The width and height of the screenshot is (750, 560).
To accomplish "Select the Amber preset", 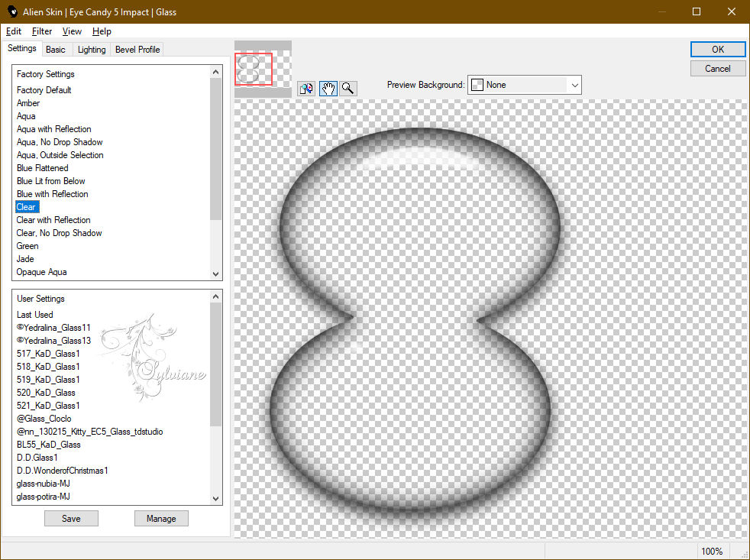I will pyautogui.click(x=28, y=103).
